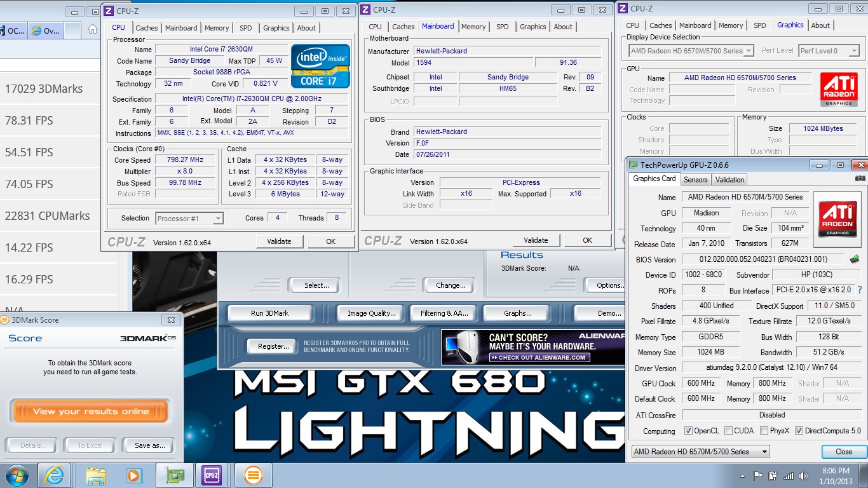Open Windows Explorer folder taskbar icon
The image size is (868, 488).
(x=96, y=475)
